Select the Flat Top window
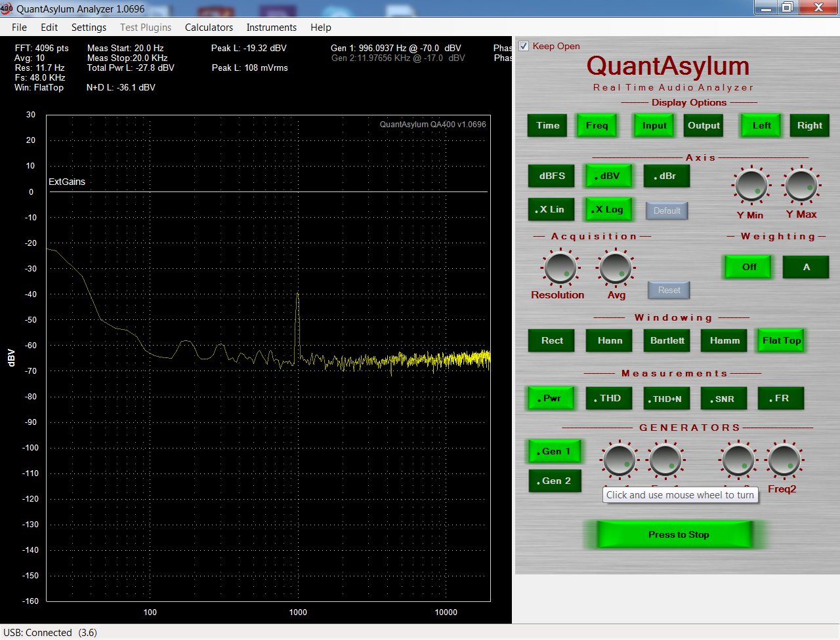 (x=781, y=340)
